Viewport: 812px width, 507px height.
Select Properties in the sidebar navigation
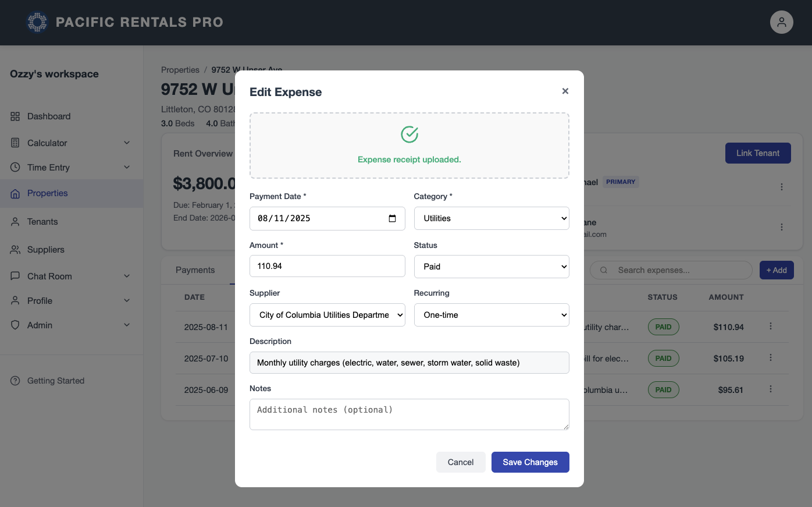pyautogui.click(x=47, y=193)
